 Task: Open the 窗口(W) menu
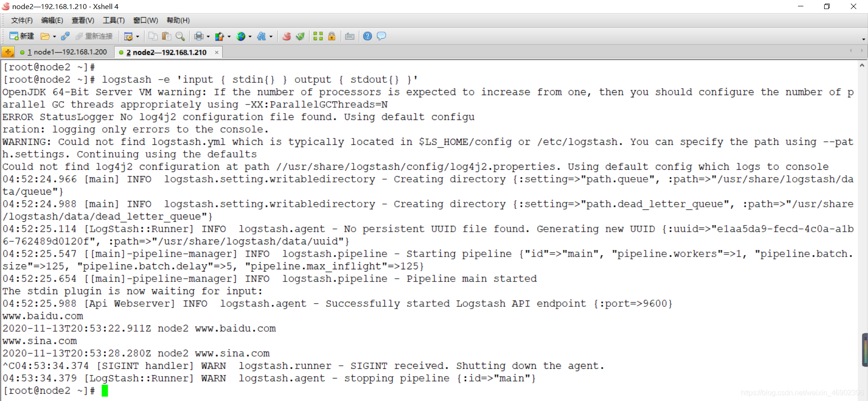coord(146,20)
